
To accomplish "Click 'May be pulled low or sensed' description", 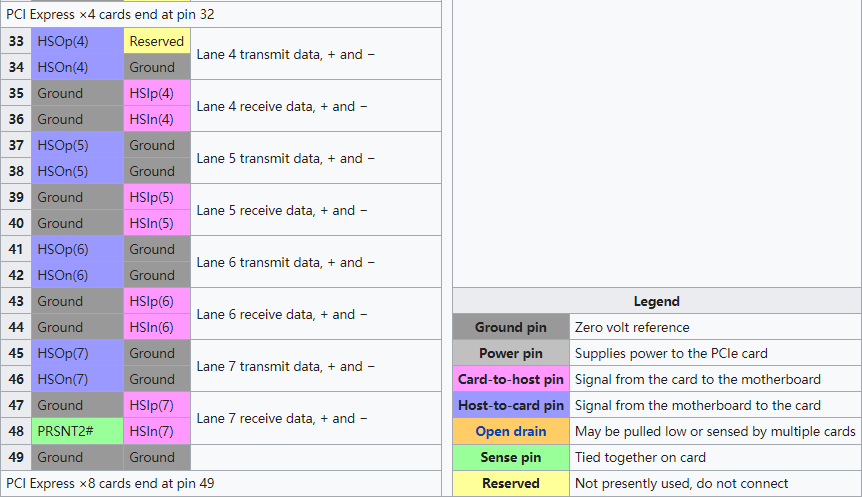I will pos(715,432).
